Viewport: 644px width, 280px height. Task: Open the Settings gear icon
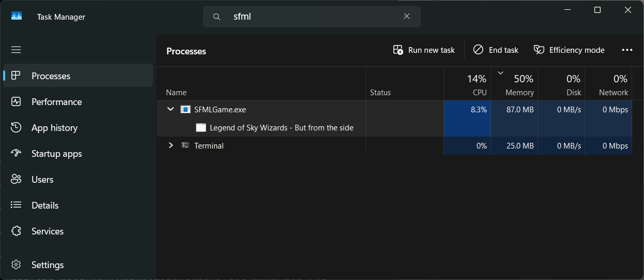coord(16,265)
